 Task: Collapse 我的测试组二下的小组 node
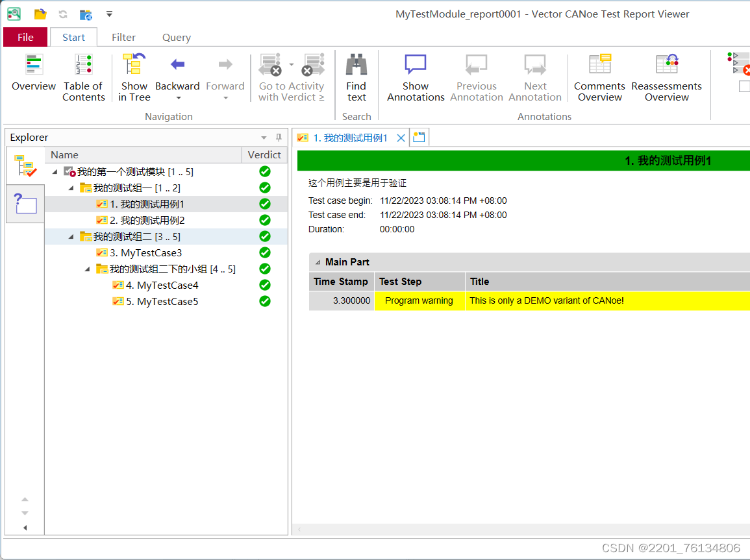point(87,269)
